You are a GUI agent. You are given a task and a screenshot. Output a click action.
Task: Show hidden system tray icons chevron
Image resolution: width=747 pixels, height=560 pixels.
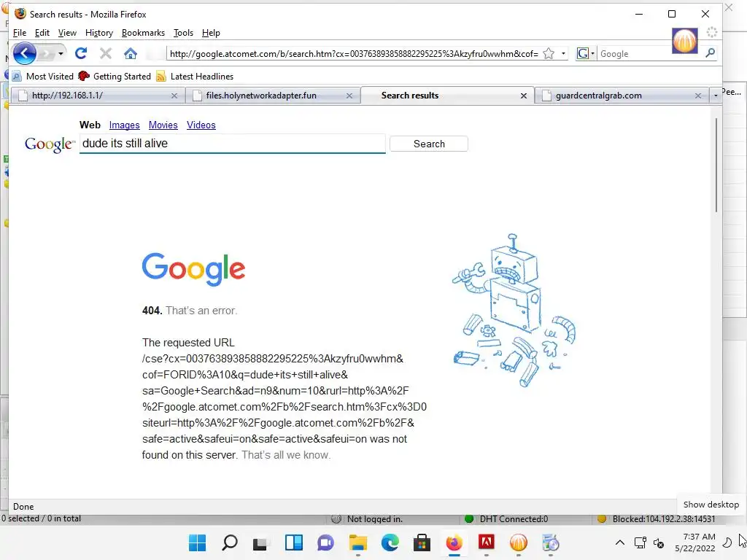[x=620, y=542]
